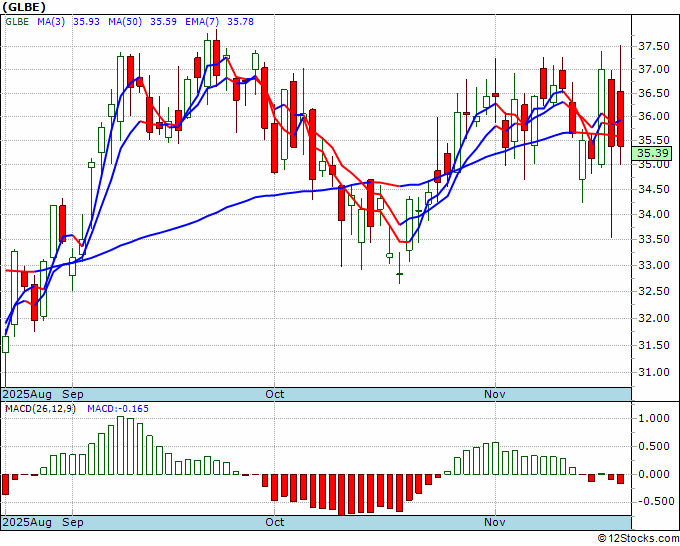Click the 32.50 price axis label

654,291
